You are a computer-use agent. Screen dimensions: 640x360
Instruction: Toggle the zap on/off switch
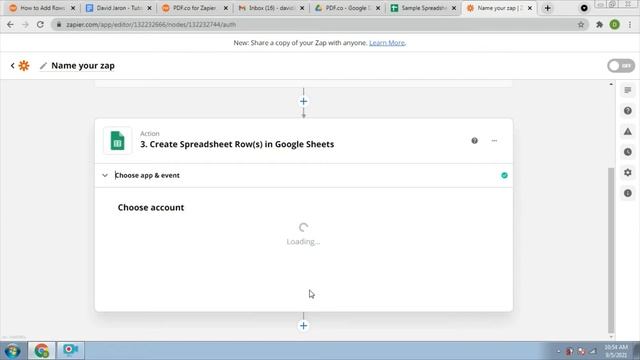(x=621, y=66)
